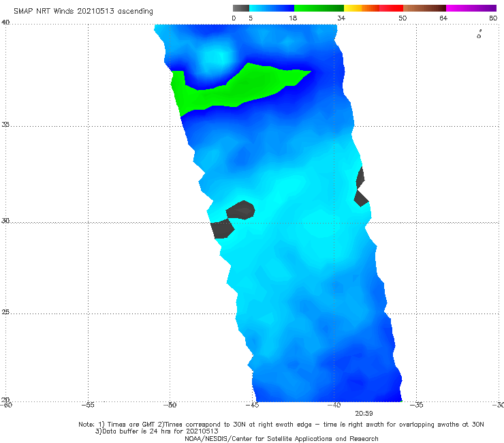Click the green 18-34 colorbar segment
Viewport: 504px width, 443px height.
(319, 8)
